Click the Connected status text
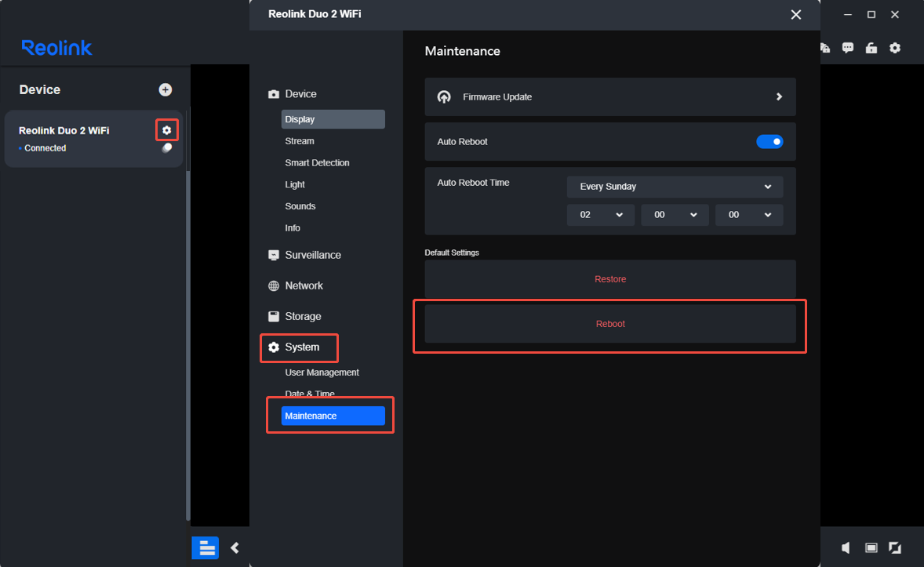The width and height of the screenshot is (924, 567). click(45, 148)
